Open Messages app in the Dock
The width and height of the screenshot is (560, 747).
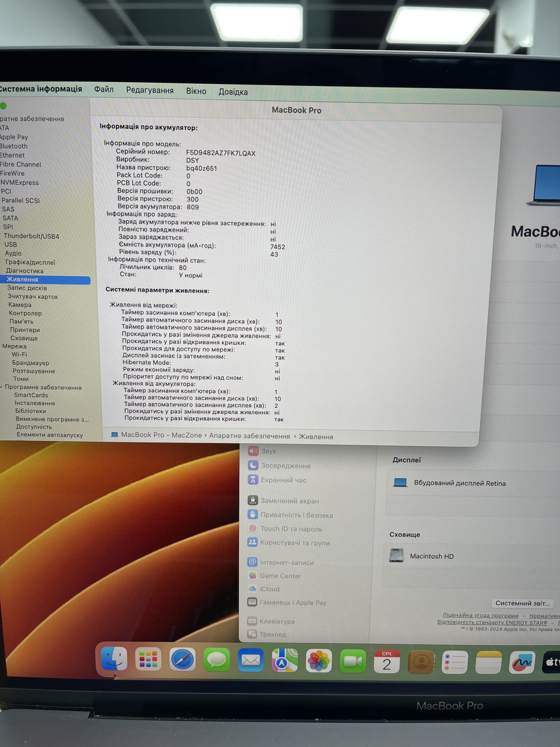pyautogui.click(x=216, y=659)
